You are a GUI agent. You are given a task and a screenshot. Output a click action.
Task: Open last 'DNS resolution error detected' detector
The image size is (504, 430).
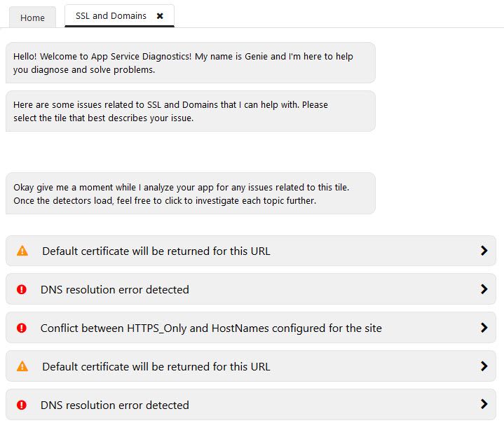251,405
